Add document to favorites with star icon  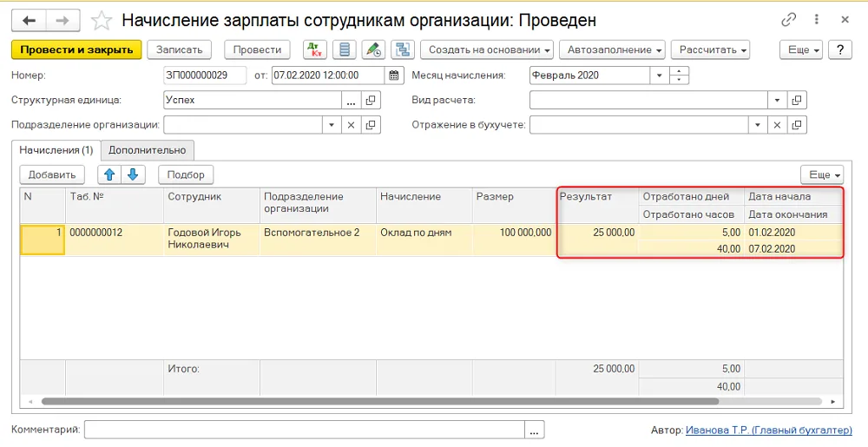tap(101, 21)
